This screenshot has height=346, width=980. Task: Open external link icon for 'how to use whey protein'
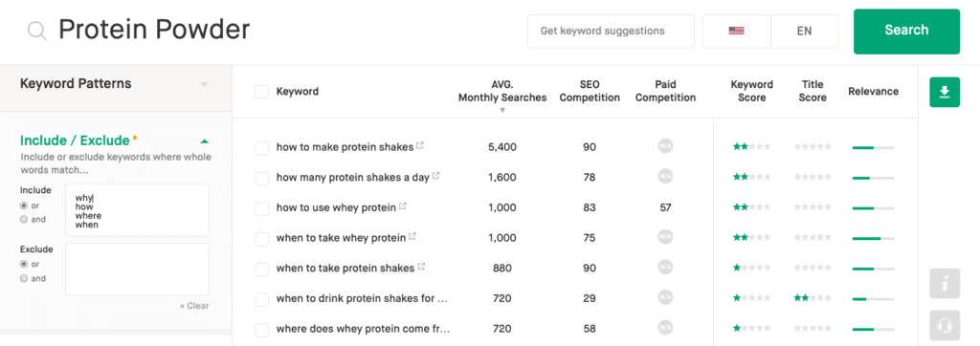tap(403, 205)
